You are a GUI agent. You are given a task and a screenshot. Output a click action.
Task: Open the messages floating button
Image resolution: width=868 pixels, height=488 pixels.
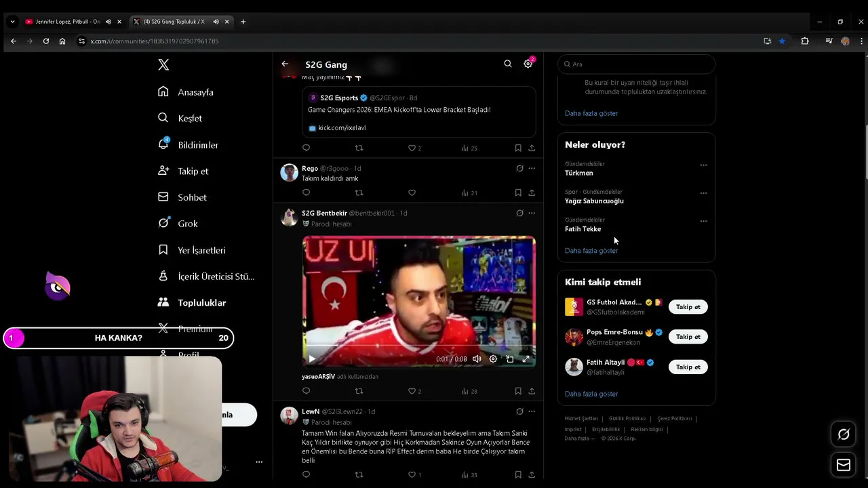coord(844,465)
